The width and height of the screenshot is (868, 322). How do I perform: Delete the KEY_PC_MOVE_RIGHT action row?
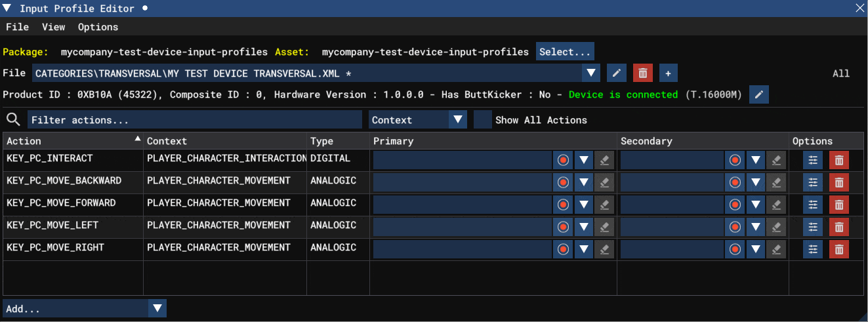click(839, 249)
